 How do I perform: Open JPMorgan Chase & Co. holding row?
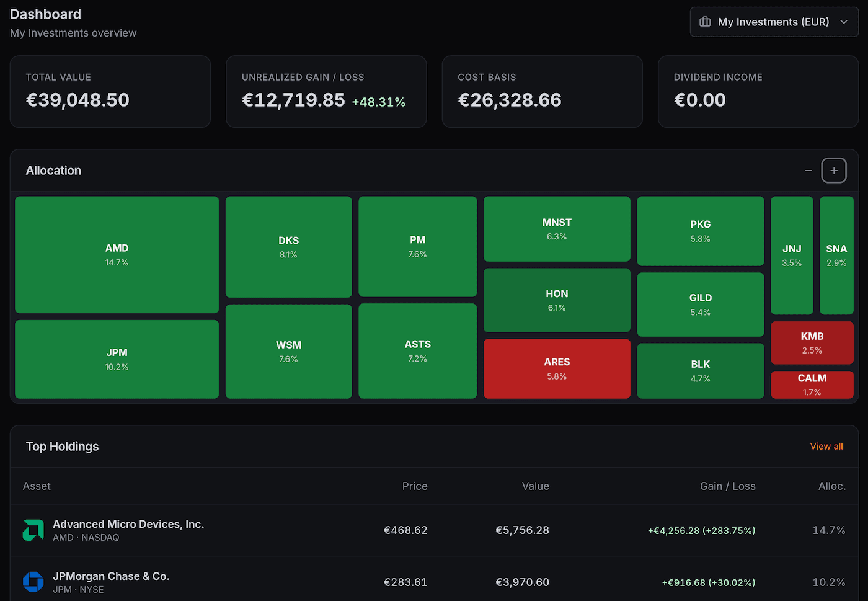tap(434, 579)
